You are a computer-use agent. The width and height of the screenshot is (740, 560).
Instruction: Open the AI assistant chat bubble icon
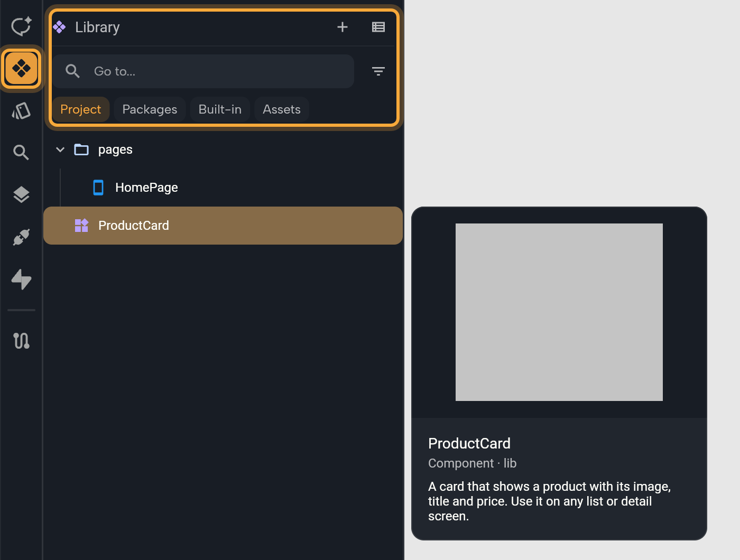[21, 26]
